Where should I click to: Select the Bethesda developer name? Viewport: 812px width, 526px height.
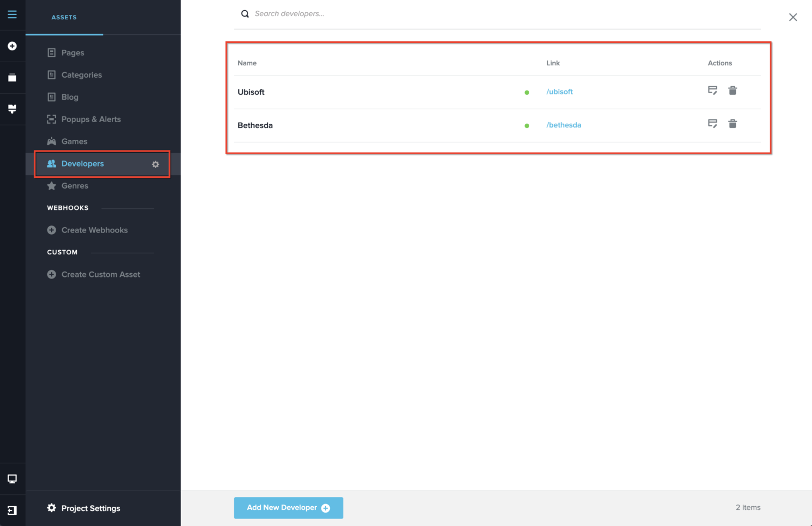coord(255,125)
